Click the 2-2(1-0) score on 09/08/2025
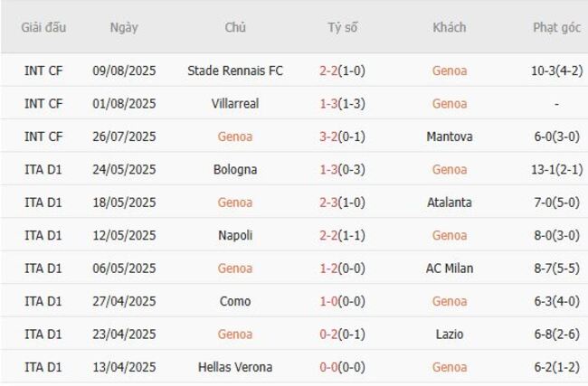This screenshot has width=588, height=386. click(x=342, y=71)
